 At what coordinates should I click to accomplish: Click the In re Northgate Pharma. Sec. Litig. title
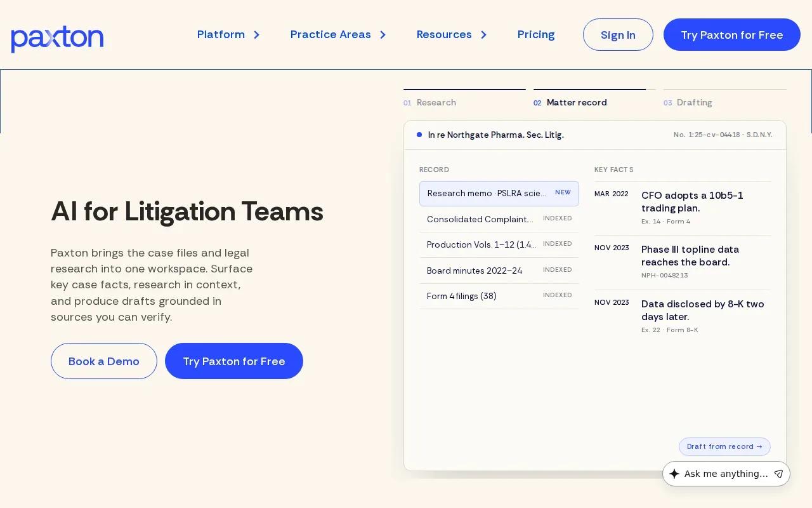[x=496, y=135]
